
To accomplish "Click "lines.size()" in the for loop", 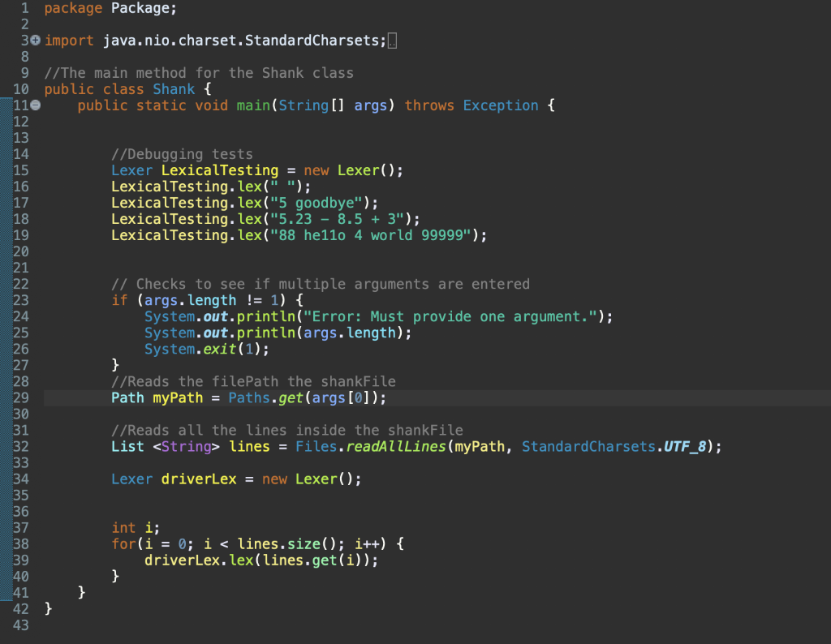I will point(286,544).
